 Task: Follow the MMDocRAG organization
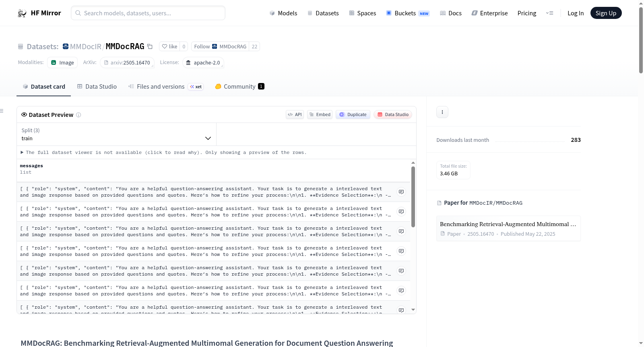(220, 46)
